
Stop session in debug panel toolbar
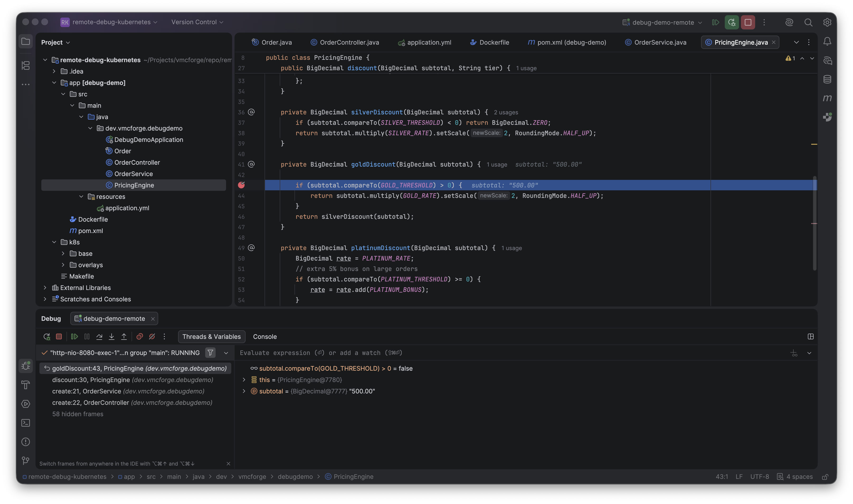pyautogui.click(x=59, y=336)
